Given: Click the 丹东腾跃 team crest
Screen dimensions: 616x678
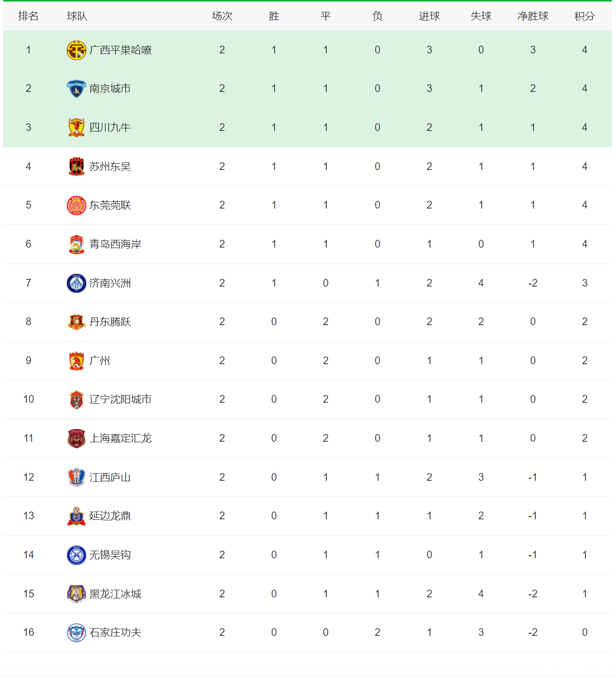Looking at the screenshot, I should (76, 322).
